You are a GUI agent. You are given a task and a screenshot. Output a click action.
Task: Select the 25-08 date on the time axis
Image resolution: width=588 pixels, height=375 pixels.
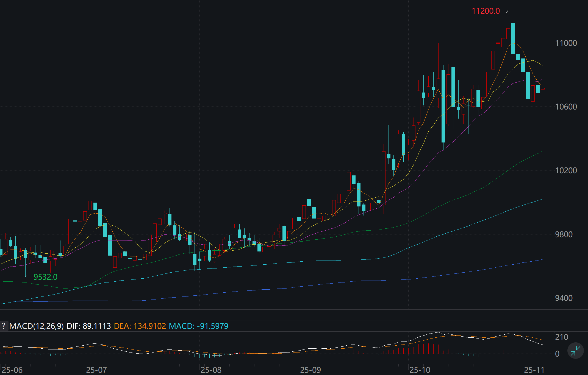[211, 370]
